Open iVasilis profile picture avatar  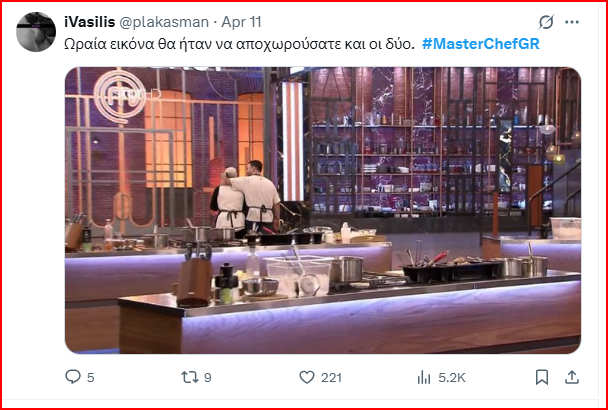click(36, 32)
